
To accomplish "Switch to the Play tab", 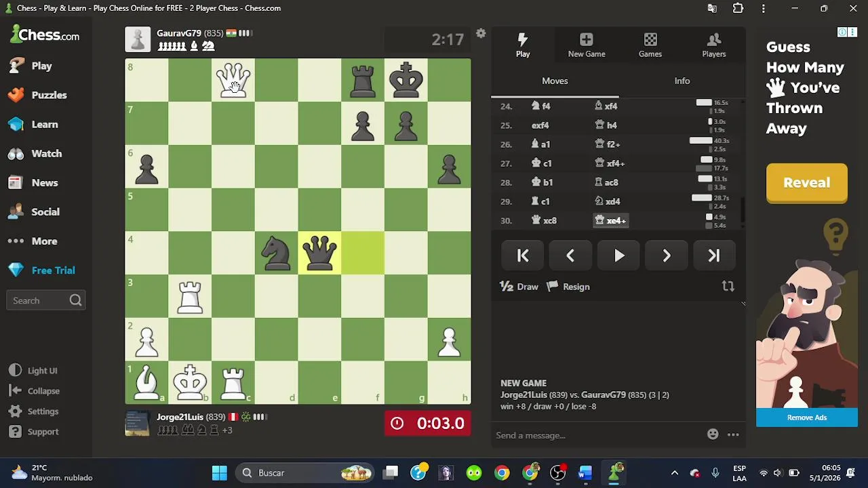I will pos(523,45).
